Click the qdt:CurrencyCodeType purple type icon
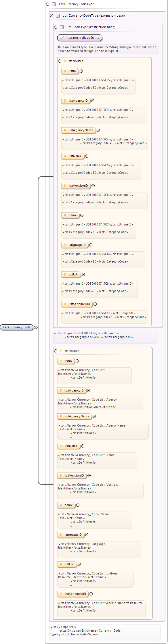Viewport: 168px width, 644px height. (x=58, y=16)
